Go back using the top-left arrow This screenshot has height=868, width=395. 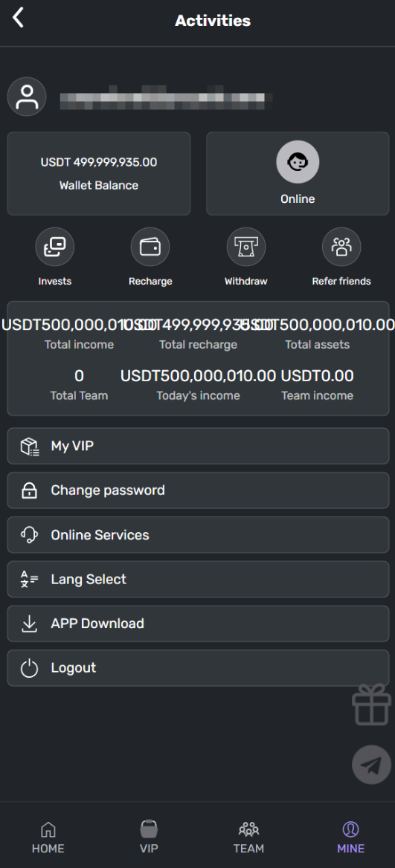(19, 19)
